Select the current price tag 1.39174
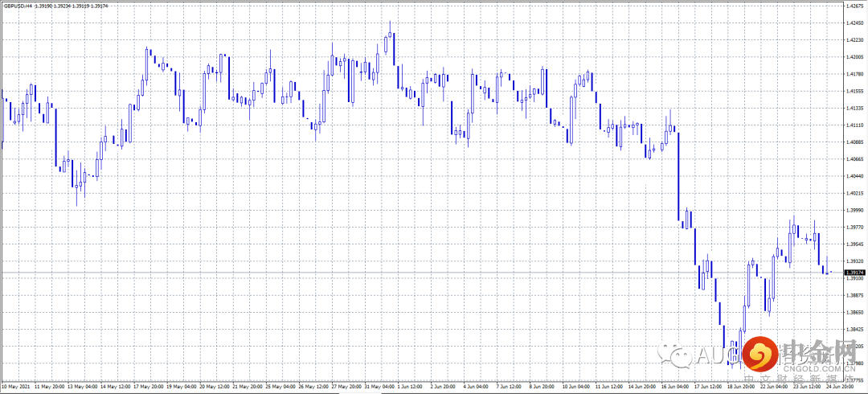The image size is (868, 394). [854, 273]
